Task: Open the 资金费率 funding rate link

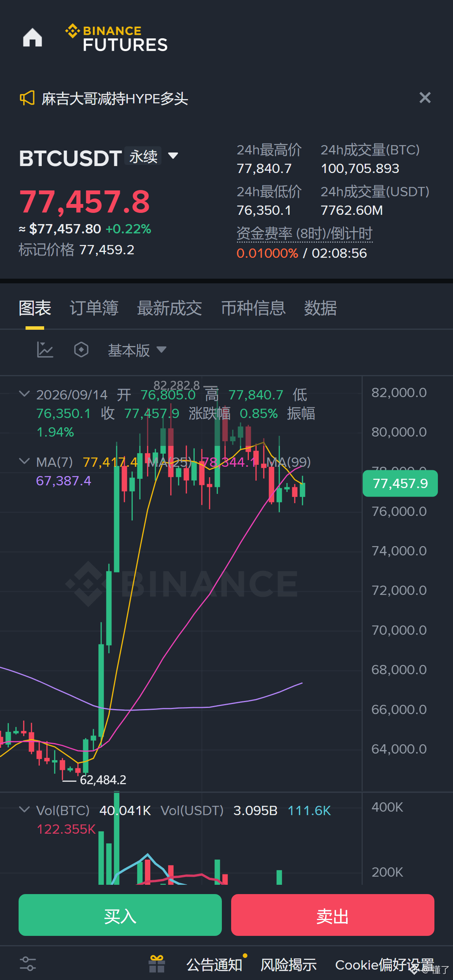Action: click(304, 234)
